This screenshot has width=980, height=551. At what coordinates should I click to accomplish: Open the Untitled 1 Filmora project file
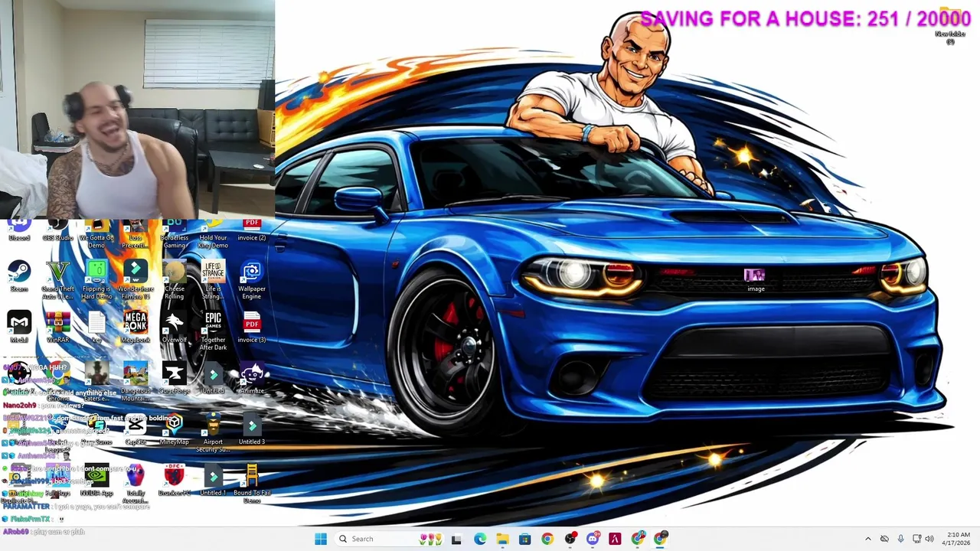pos(213,481)
